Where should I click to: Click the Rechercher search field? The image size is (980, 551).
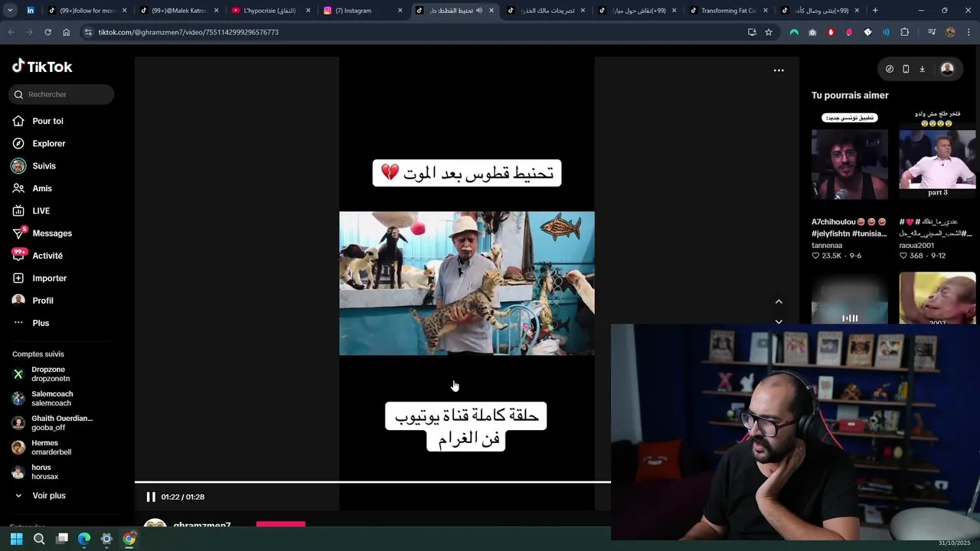pyautogui.click(x=61, y=94)
